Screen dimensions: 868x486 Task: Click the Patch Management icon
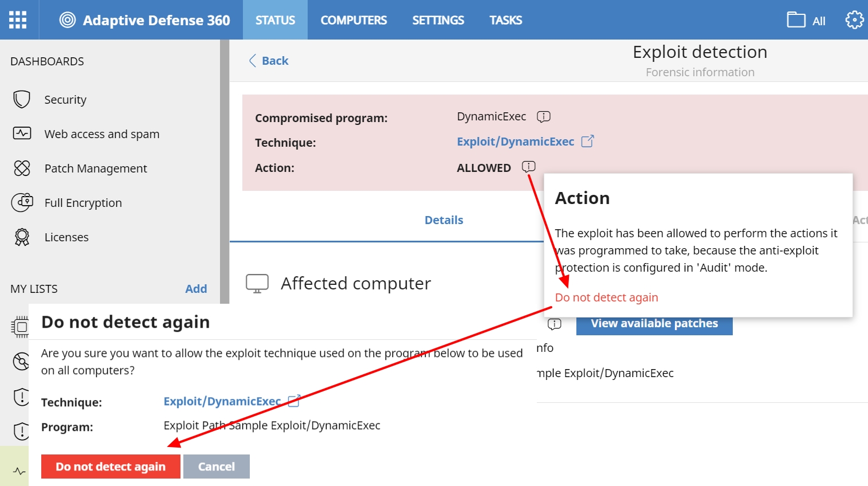(22, 168)
